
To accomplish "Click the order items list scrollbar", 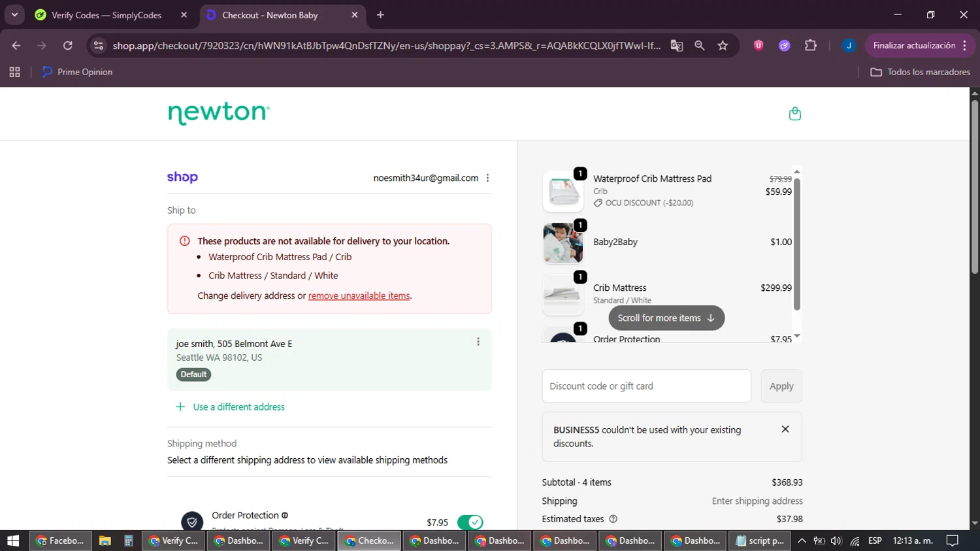I will click(x=797, y=243).
